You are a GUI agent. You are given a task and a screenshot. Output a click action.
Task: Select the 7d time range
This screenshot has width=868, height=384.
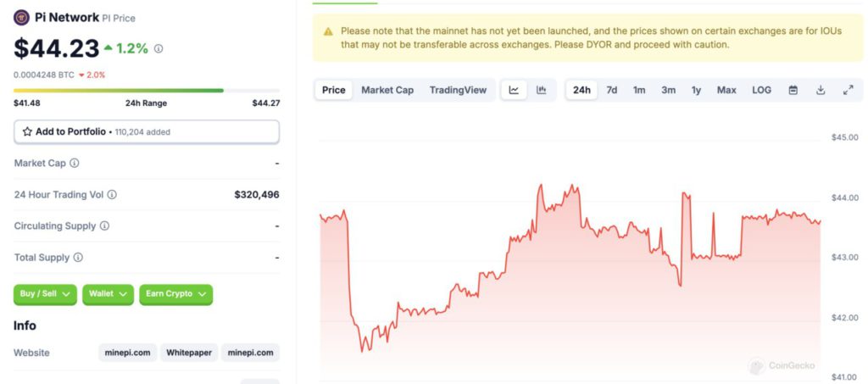click(x=611, y=90)
